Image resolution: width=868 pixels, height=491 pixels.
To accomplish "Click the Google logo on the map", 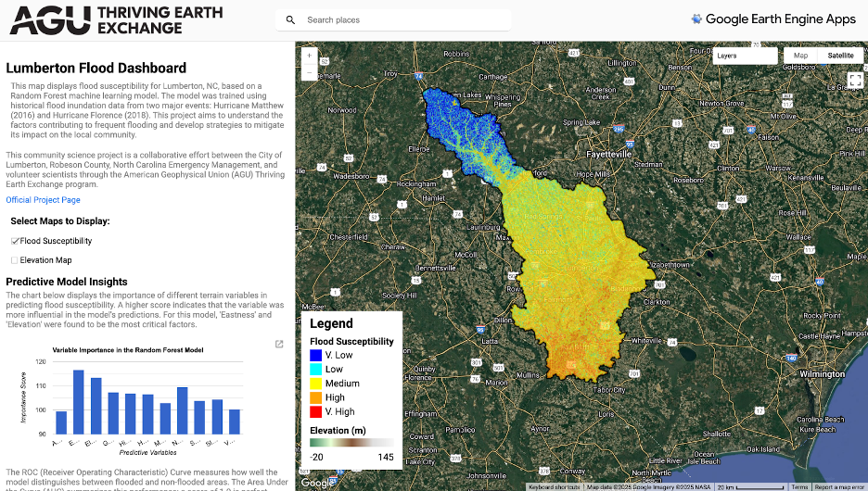I will tap(318, 482).
